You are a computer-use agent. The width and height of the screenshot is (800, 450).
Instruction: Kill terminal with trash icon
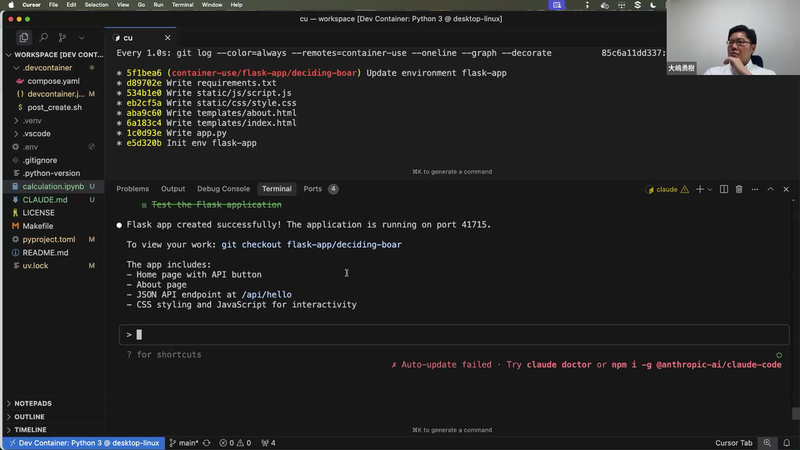click(x=739, y=189)
